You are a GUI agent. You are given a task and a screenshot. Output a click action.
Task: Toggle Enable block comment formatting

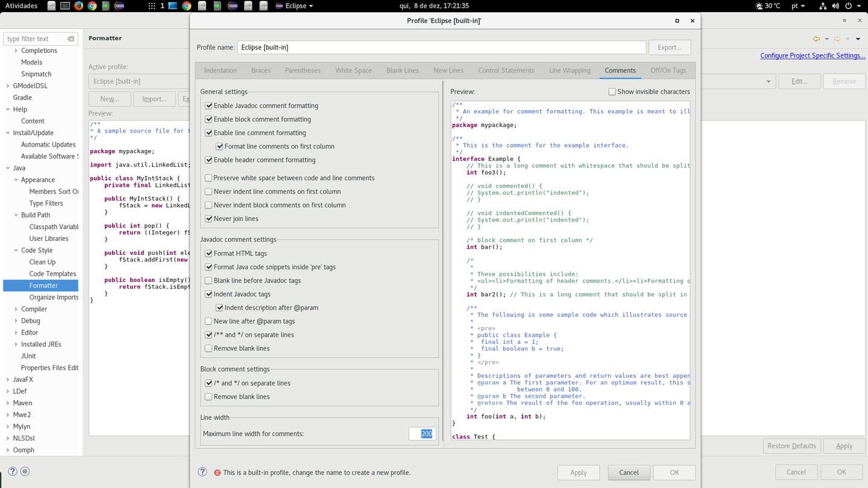209,119
